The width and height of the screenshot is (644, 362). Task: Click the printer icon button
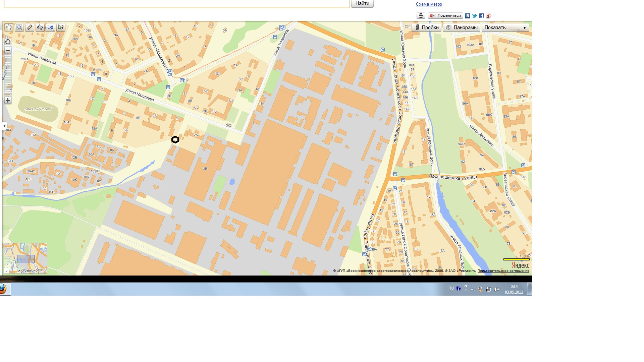(421, 16)
